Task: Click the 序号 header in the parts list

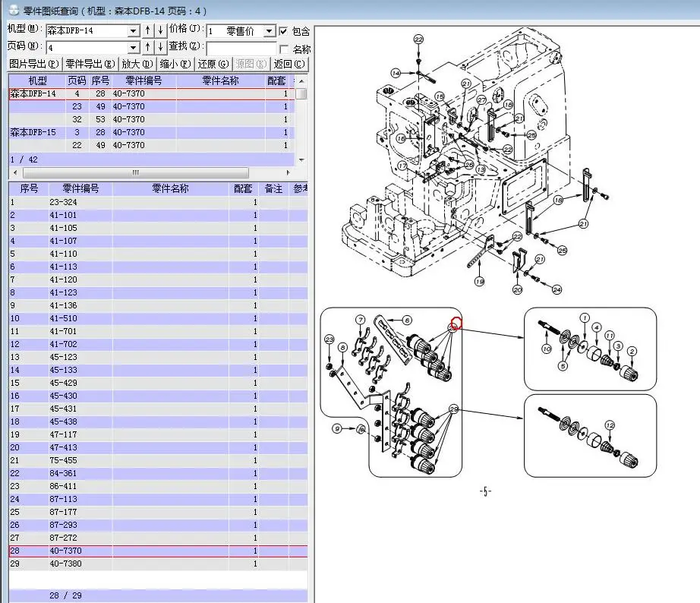Action: click(x=29, y=188)
